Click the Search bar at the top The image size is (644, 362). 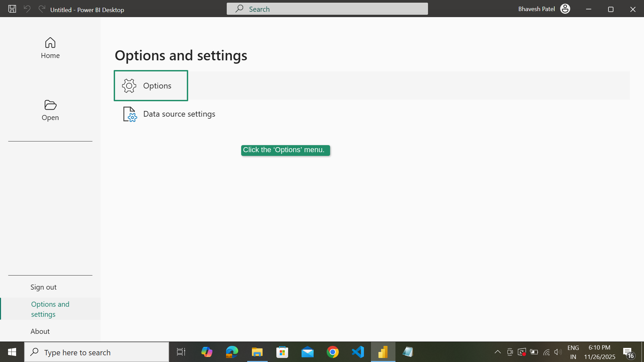tap(327, 9)
